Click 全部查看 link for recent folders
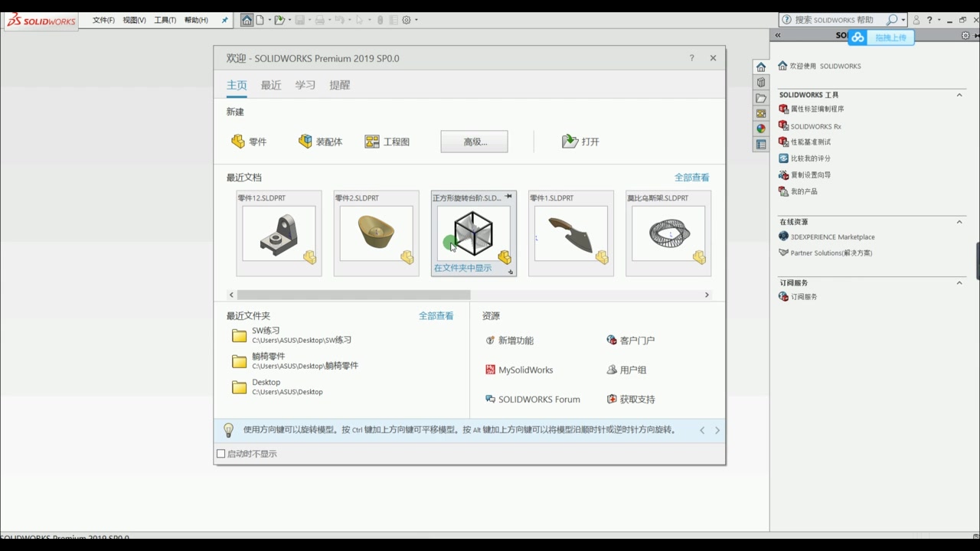The image size is (980, 551). click(x=436, y=315)
